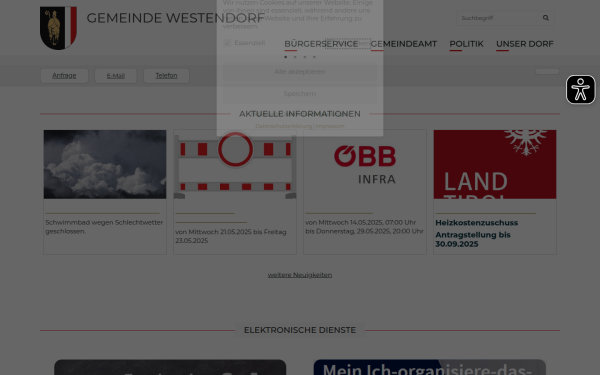Open the Land Tirol news image
The image size is (600, 375).
click(x=495, y=164)
